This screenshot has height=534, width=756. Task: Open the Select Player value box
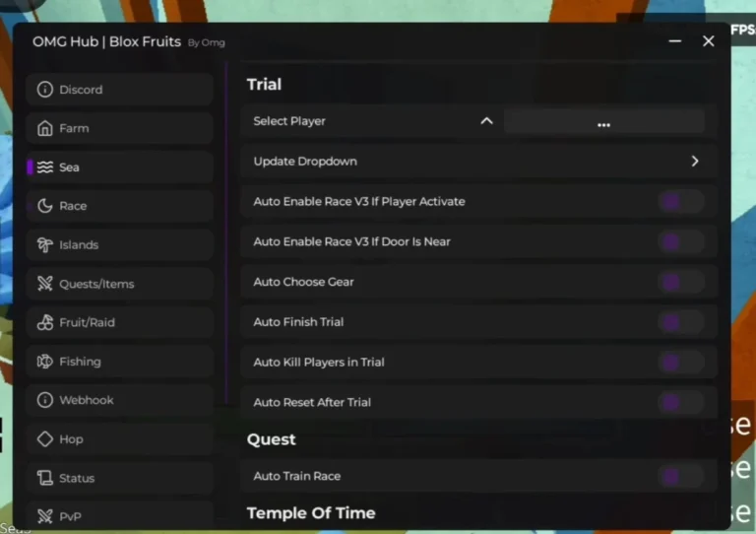point(603,121)
